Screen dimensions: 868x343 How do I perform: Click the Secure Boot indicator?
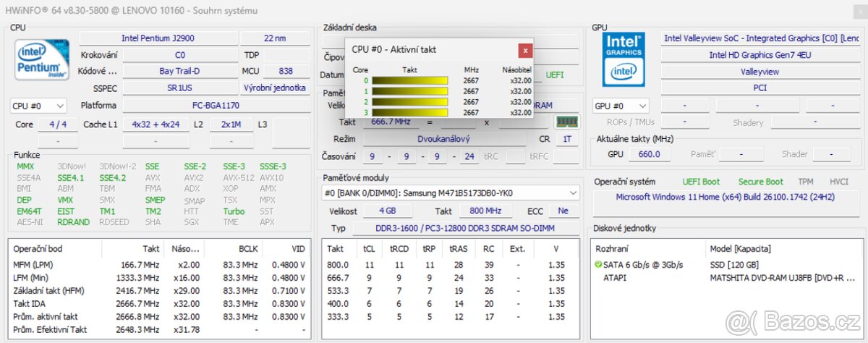pos(760,182)
